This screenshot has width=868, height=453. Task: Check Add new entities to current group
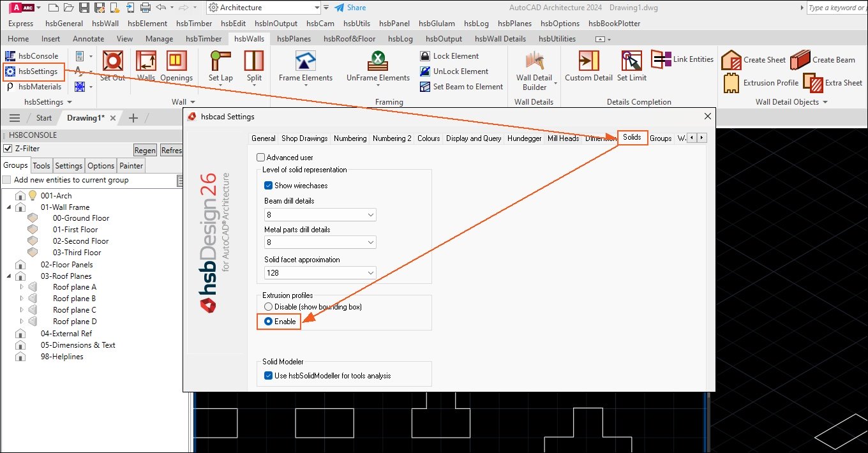tap(6, 180)
